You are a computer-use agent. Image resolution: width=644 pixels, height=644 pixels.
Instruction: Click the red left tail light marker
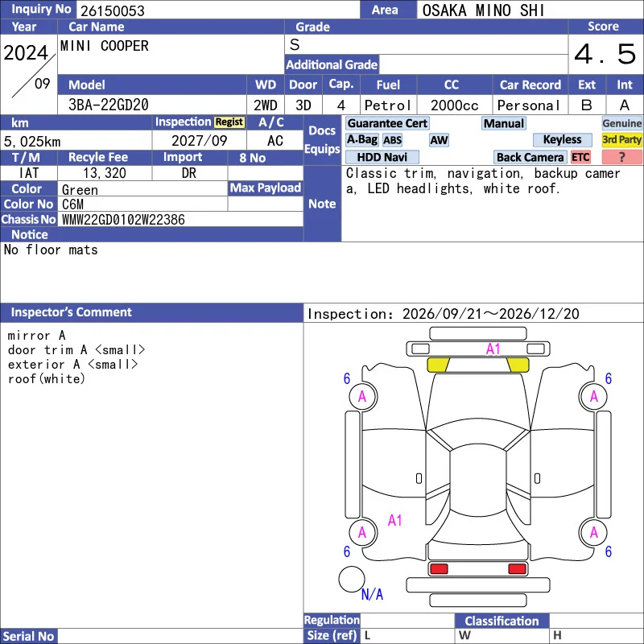coord(439,569)
